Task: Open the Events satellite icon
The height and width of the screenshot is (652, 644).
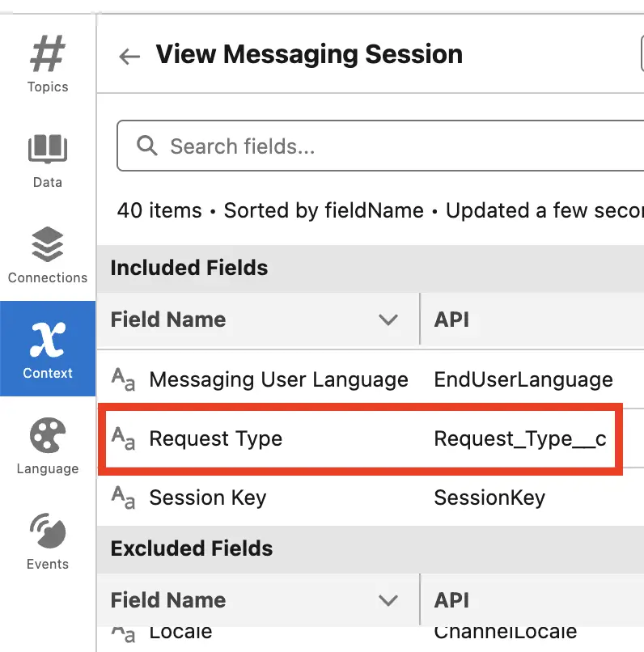Action: tap(48, 531)
